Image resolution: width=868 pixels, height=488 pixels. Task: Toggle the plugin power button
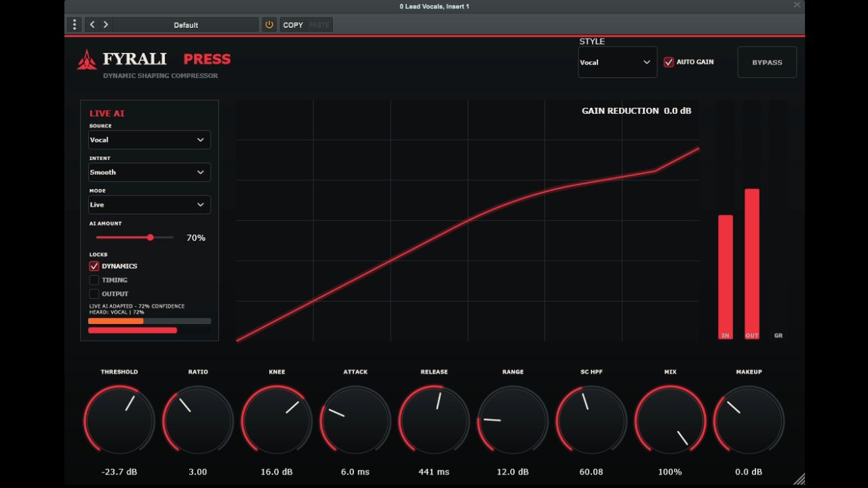269,24
